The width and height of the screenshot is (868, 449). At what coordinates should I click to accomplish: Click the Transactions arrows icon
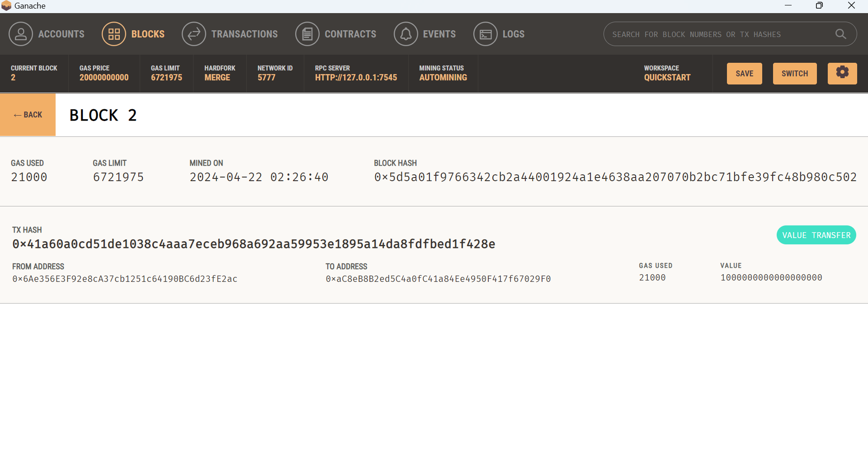click(x=194, y=34)
